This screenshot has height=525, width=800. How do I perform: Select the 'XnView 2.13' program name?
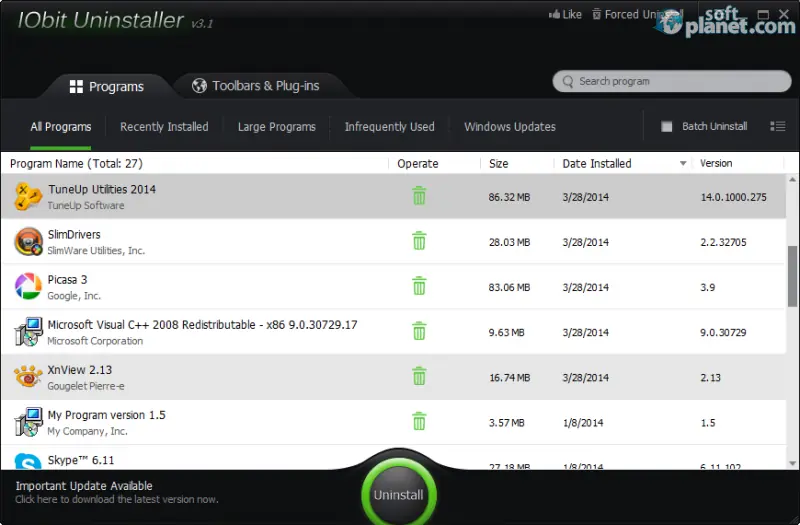click(80, 370)
